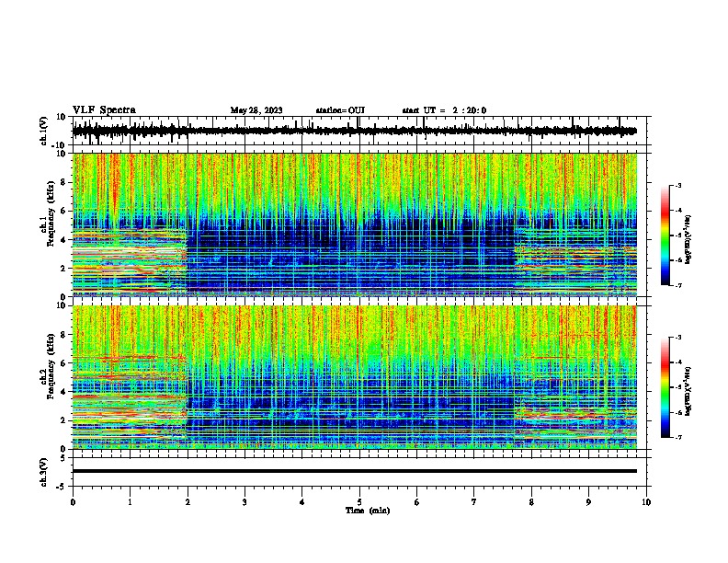
Task: Click the ch.1 "Frequency (kHz)" axis label
Action: (x=51, y=213)
